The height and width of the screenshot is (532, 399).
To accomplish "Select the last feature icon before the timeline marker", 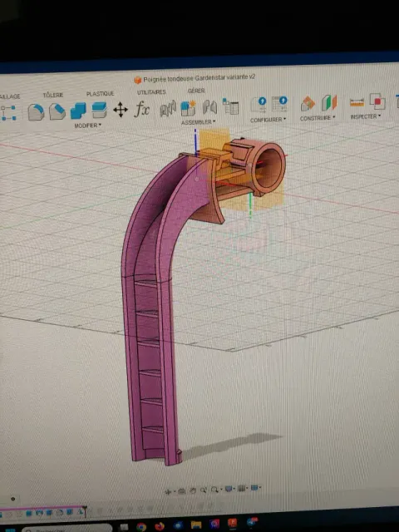I will [x=81, y=513].
